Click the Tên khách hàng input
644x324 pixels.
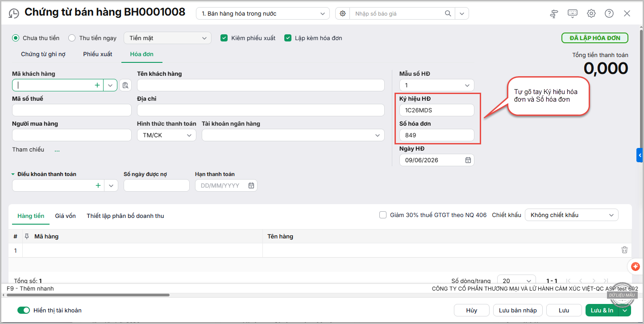pos(261,85)
